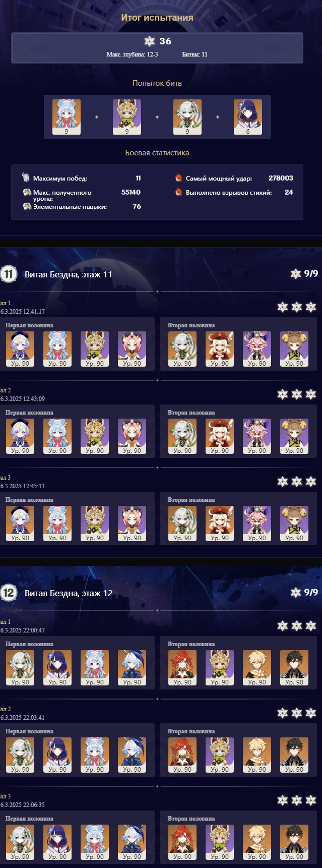Select Nahida portrait in Попыток битв row

click(x=187, y=117)
